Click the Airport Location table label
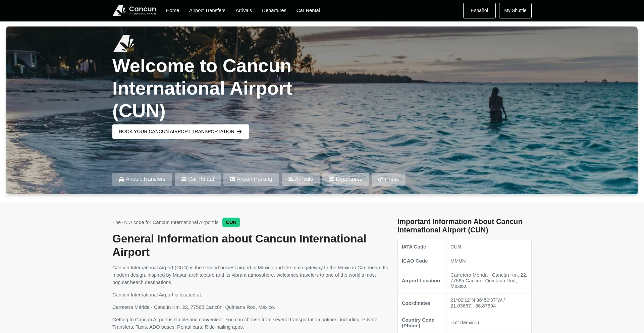Image resolution: width=644 pixels, height=333 pixels. pos(421,281)
